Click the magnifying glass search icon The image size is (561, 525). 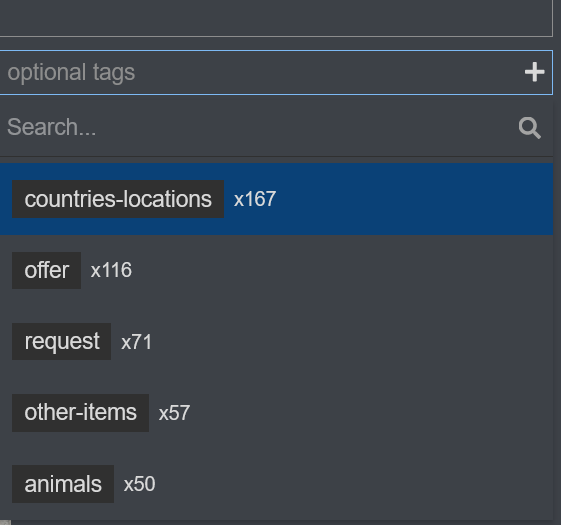[x=530, y=128]
